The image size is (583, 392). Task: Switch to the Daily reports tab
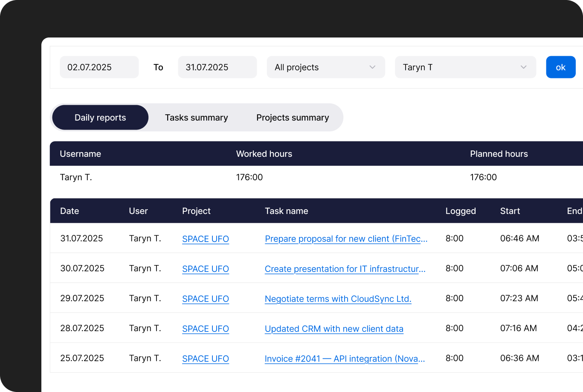pos(100,118)
